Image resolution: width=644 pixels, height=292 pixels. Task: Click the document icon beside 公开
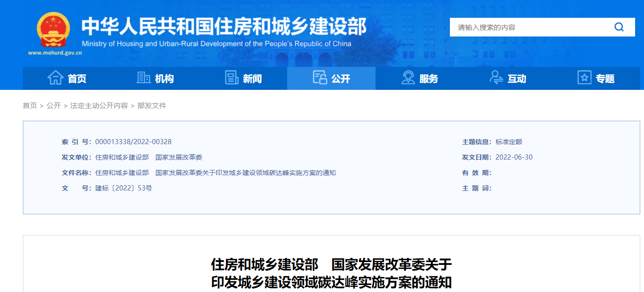click(320, 78)
